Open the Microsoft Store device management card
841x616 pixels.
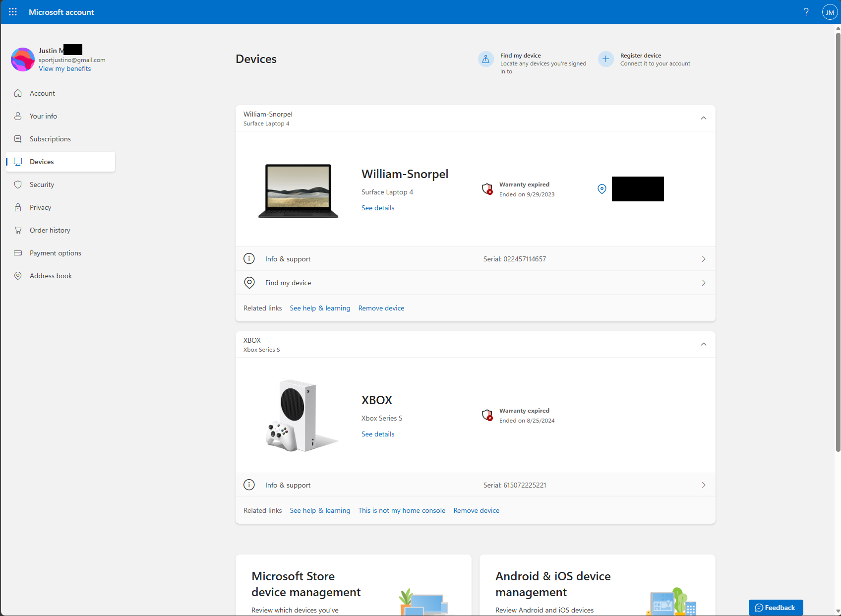[x=354, y=585]
